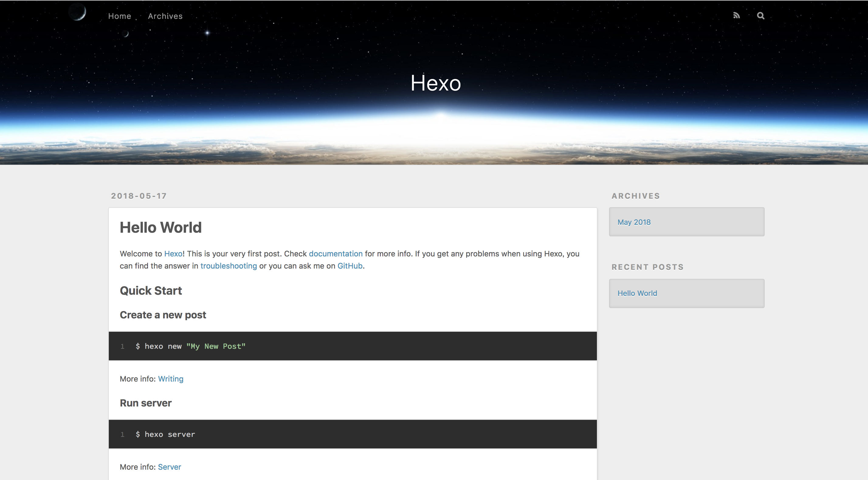Viewport: 868px width, 480px height.
Task: Open the Hello World post title
Action: 161,227
